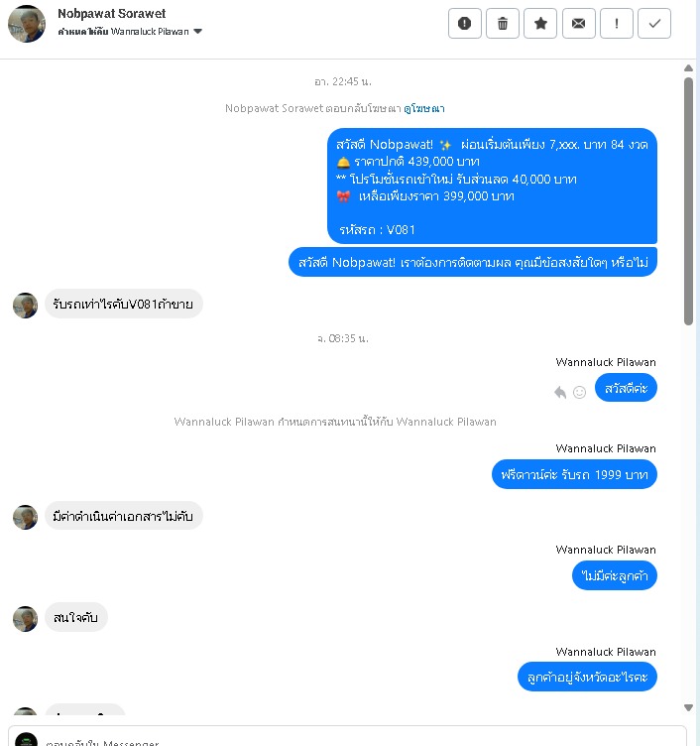Click Nobpawat Sorawet header profile picture
700x746 pixels.
click(27, 24)
